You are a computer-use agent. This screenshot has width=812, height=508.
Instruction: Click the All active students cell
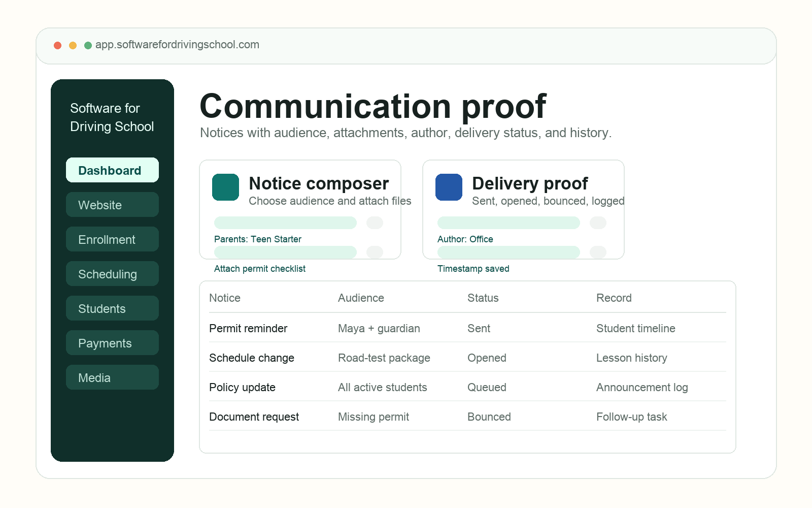(x=383, y=388)
